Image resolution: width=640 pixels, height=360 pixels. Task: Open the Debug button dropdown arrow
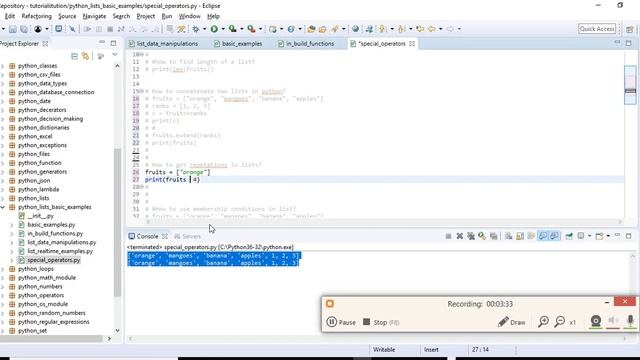[204, 29]
